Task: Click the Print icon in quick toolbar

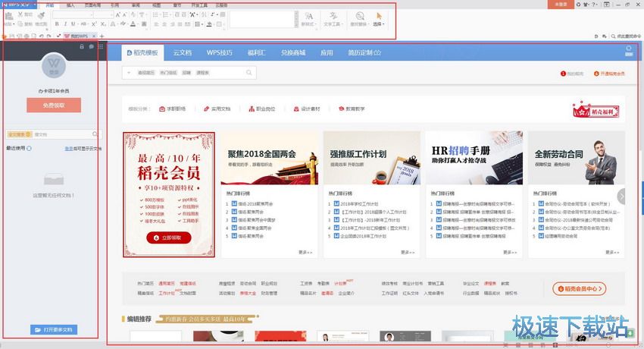Action: click(x=27, y=36)
